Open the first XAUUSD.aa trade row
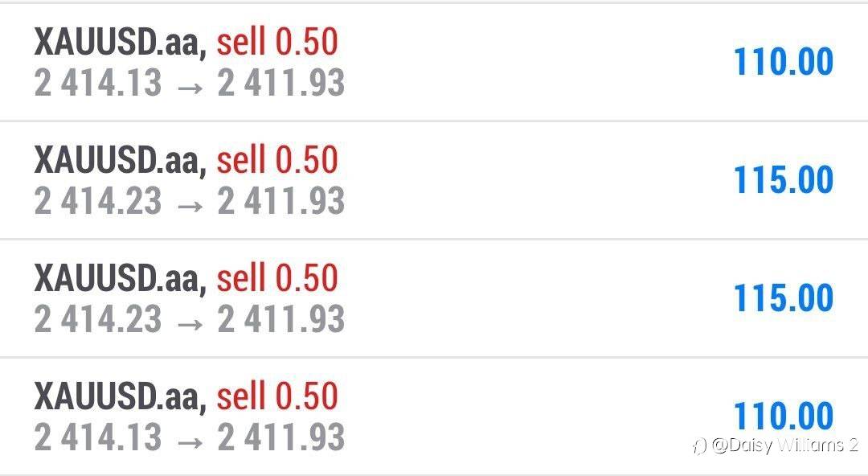 [x=434, y=62]
